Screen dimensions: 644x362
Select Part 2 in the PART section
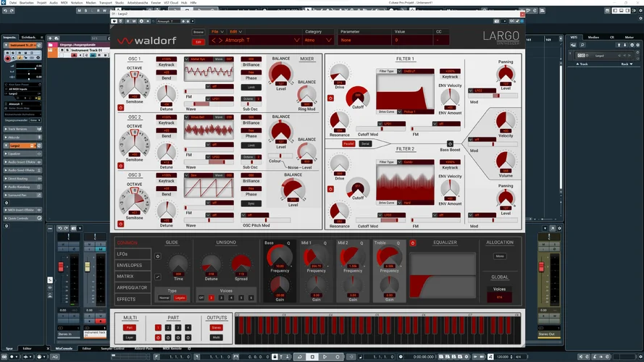[167, 327]
